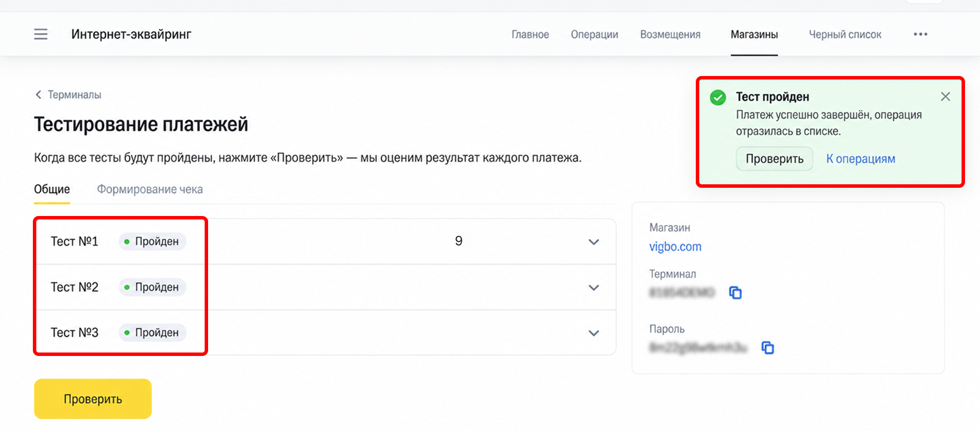
Task: Click the Интернет-эквайринг title
Action: pyautogui.click(x=131, y=35)
